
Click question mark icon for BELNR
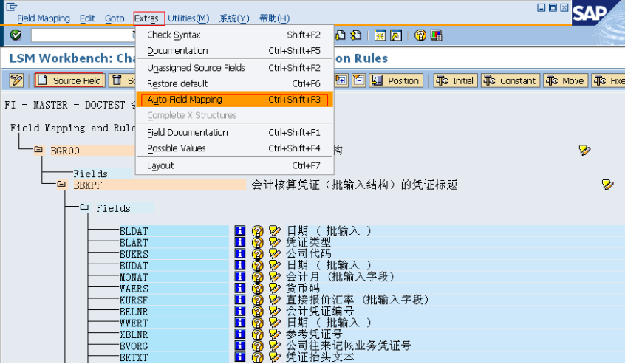click(x=258, y=311)
